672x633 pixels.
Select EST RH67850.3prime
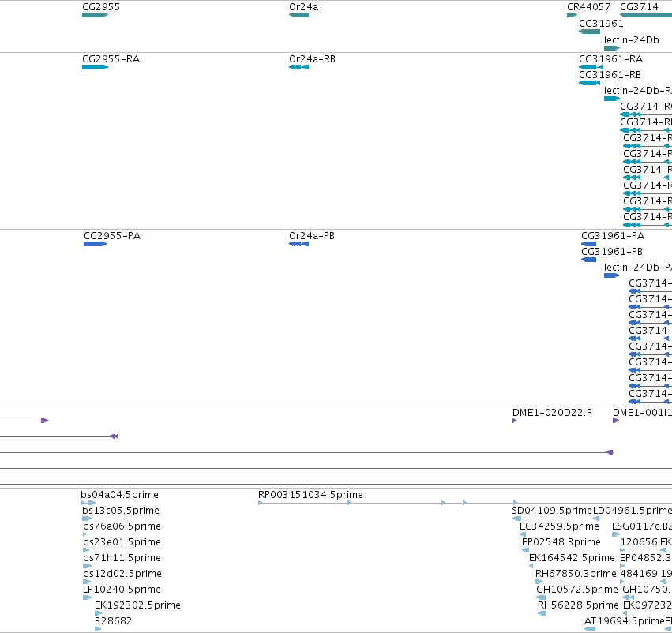[576, 574]
